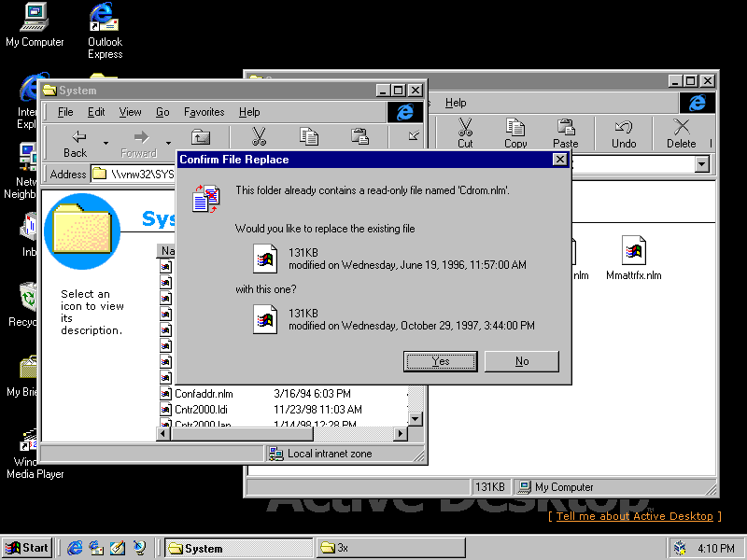This screenshot has height=560, width=747.
Task: Launch Internet Explorer from Quick Launch
Action: [x=75, y=548]
